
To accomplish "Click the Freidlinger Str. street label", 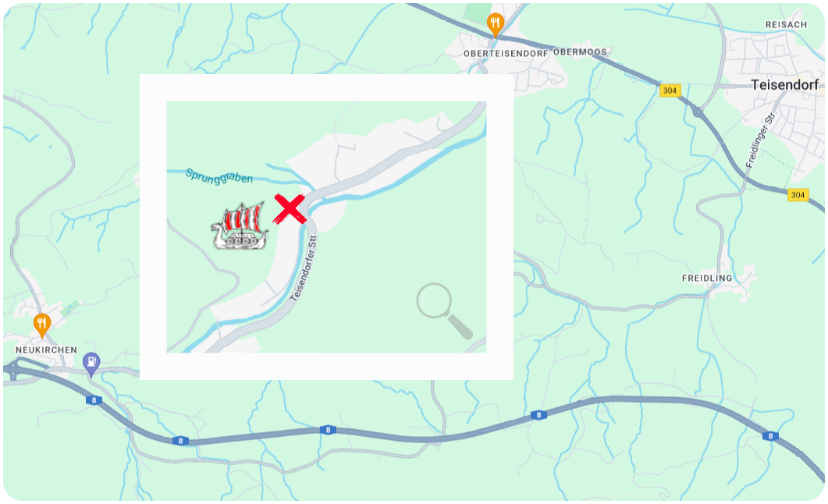I will point(761,140).
